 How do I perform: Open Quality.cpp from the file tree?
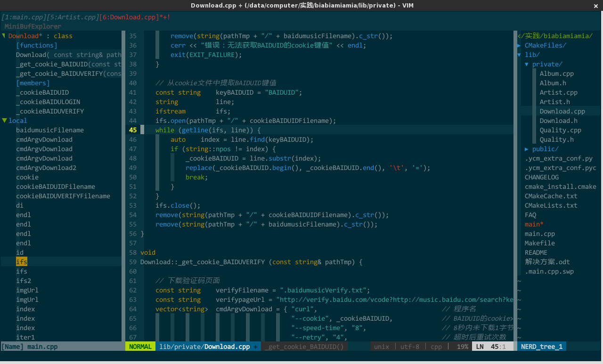click(560, 130)
